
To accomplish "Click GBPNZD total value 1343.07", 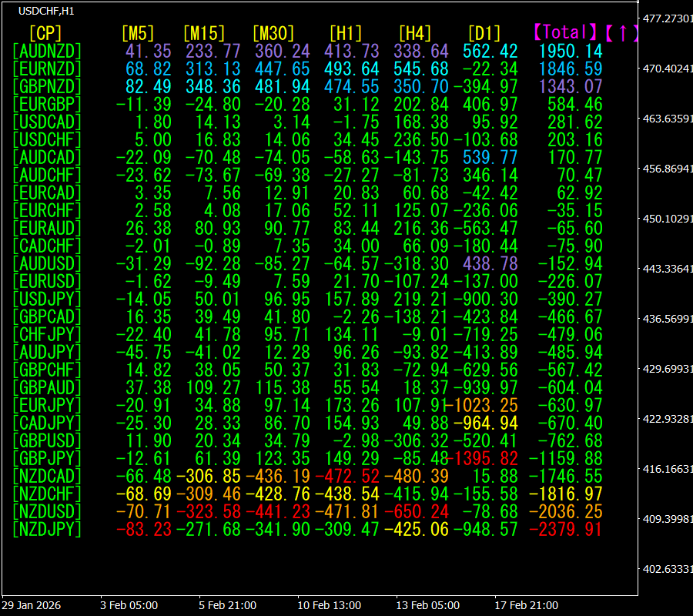I will [x=571, y=86].
